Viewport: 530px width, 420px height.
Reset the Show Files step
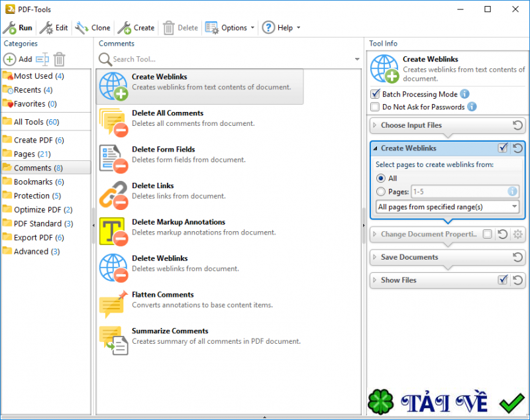point(518,280)
